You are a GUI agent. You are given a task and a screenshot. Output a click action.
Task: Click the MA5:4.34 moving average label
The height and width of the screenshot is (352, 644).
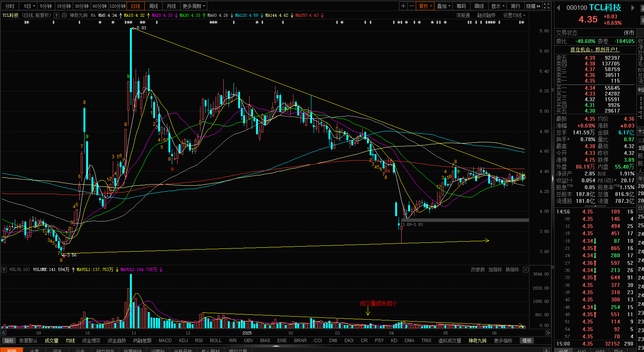[x=107, y=15]
